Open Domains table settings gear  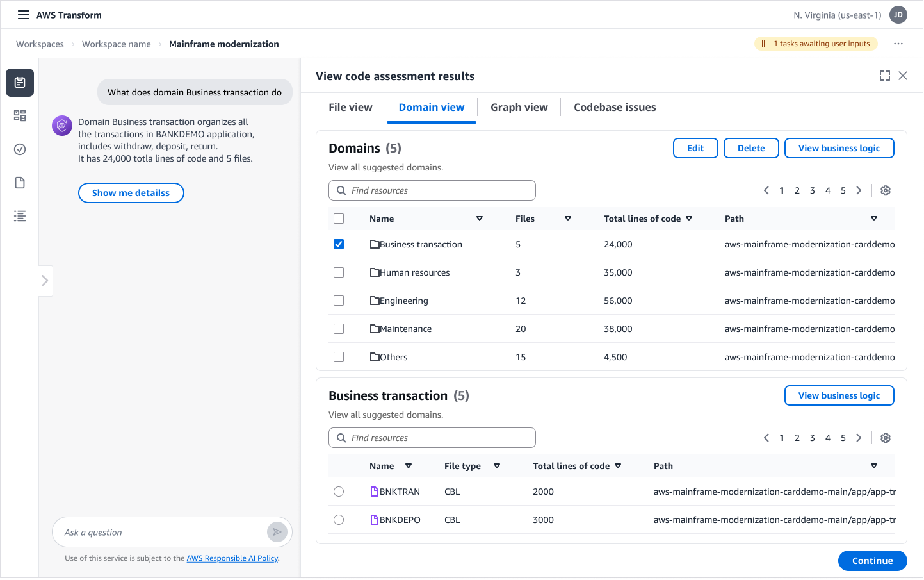[886, 190]
